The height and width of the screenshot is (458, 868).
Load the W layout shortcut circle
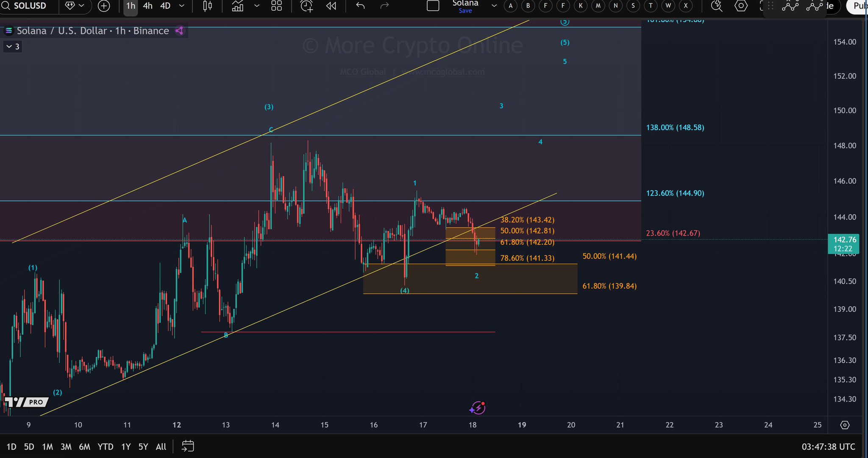[x=668, y=6]
